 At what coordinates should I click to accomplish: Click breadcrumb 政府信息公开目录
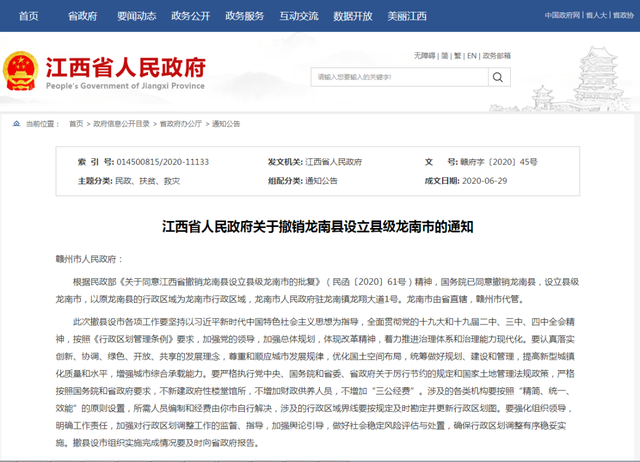pos(121,124)
